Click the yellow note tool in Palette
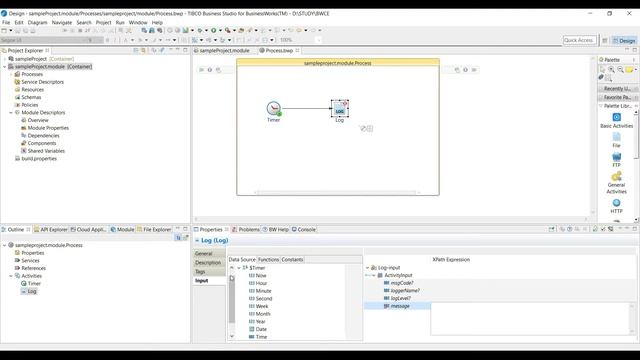Screen dimensions: 640x360 coord(629,70)
